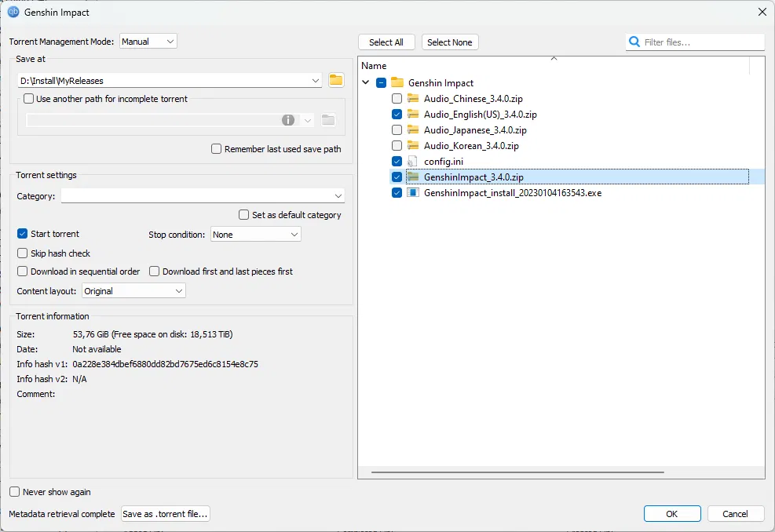Image resolution: width=775 pixels, height=532 pixels.
Task: Enable Download in sequential order
Action: click(x=22, y=271)
